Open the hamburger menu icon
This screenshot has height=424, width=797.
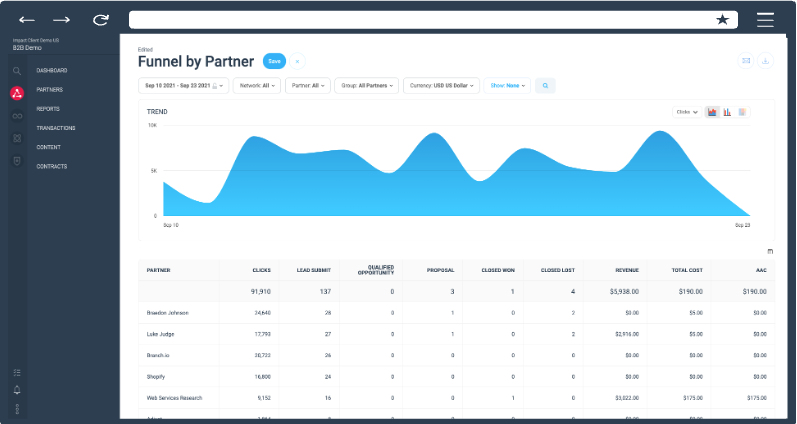pos(765,20)
